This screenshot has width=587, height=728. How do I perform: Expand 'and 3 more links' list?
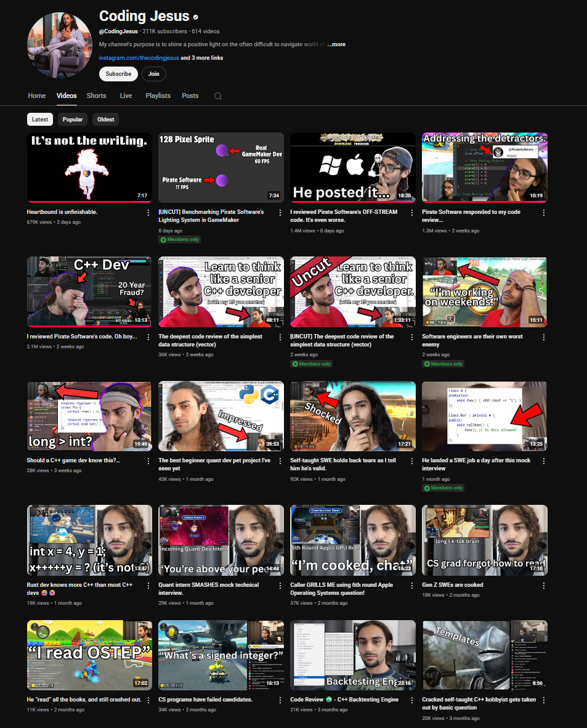[202, 58]
